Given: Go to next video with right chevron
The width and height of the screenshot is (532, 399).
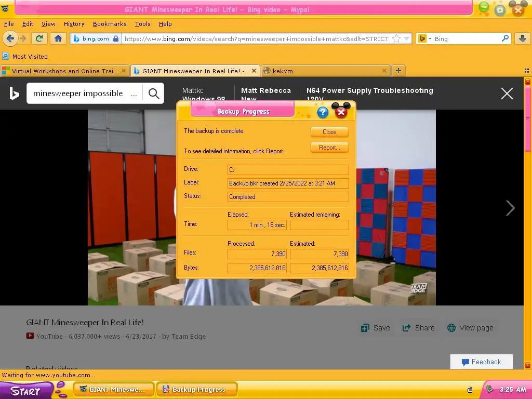Looking at the screenshot, I should (510, 208).
